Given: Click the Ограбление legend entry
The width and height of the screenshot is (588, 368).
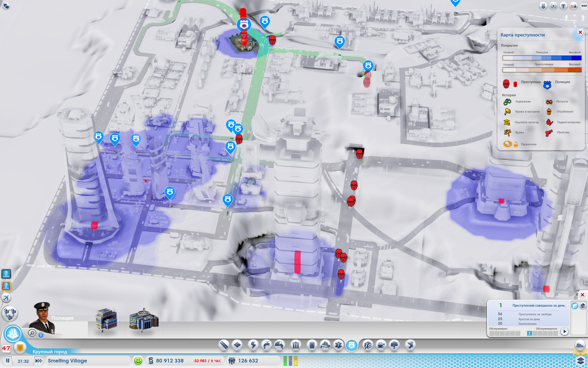Looking at the screenshot, I should pos(560,112).
